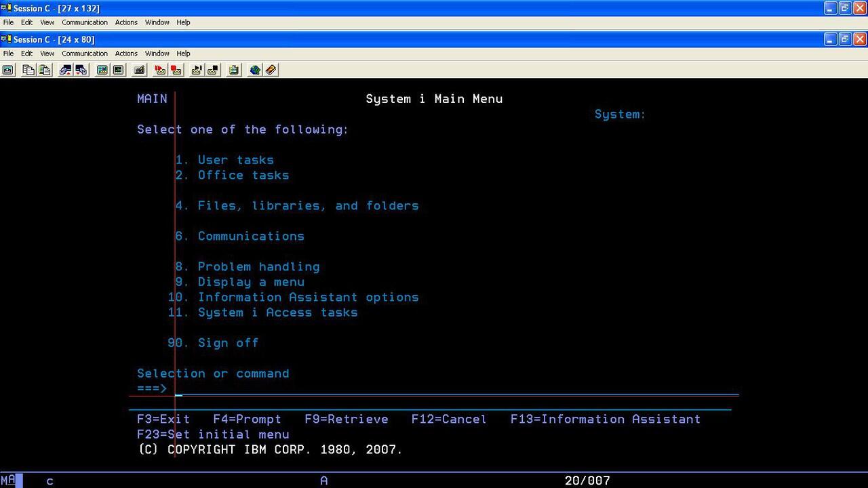Open the Keyboard Remap toolbar icon
868x488 pixels.
[139, 70]
